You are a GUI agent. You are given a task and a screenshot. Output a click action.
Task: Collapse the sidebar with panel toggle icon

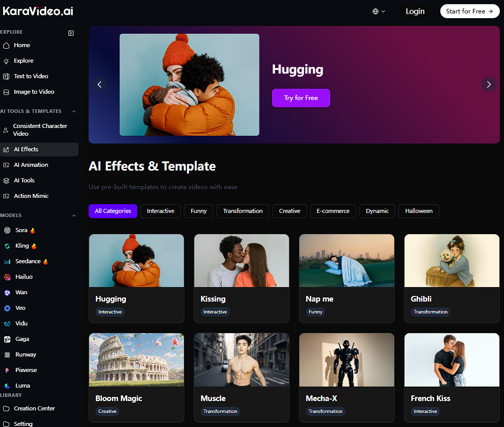71,33
